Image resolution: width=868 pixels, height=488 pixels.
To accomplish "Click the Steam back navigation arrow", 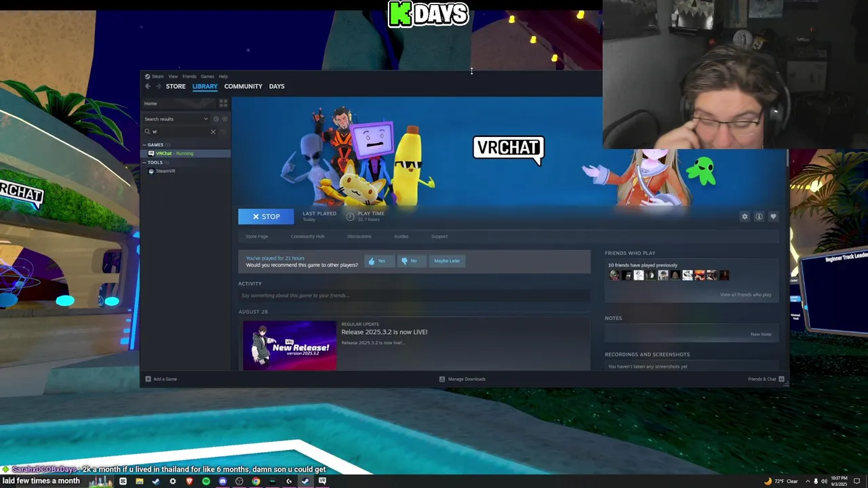I will 148,86.
